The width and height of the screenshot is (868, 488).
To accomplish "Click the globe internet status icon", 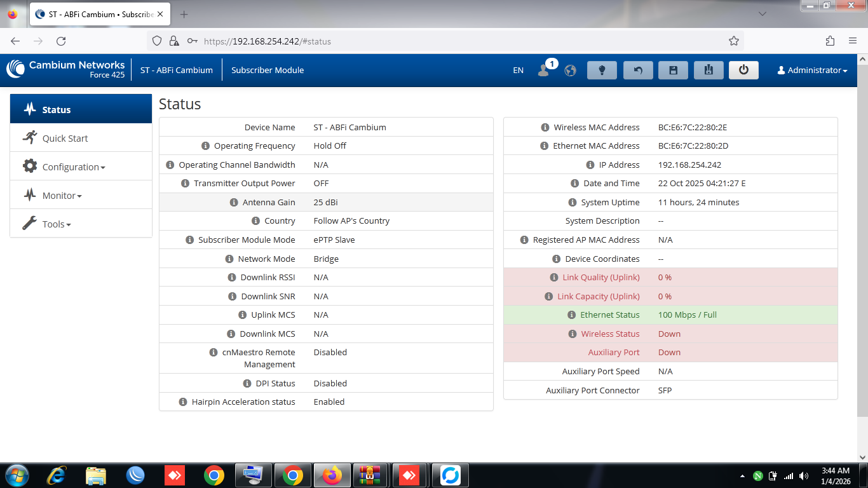I will (571, 71).
